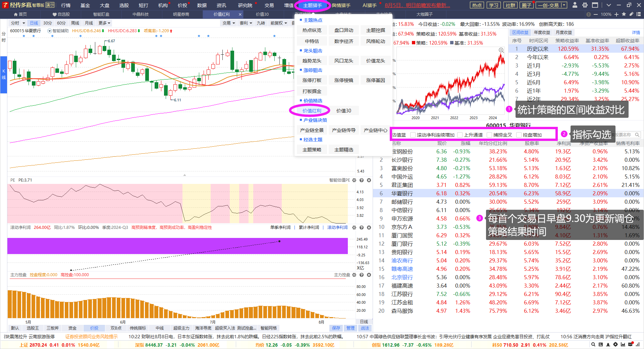
Task: Close the 主力控盘 indicator panel
Action: pyautogui.click(x=369, y=275)
